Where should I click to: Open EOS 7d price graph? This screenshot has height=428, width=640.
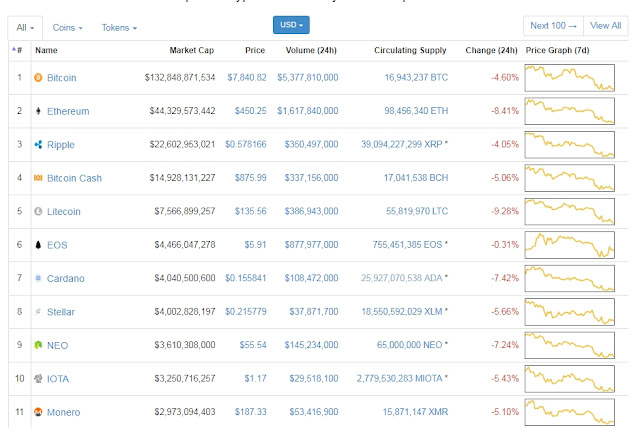click(570, 245)
